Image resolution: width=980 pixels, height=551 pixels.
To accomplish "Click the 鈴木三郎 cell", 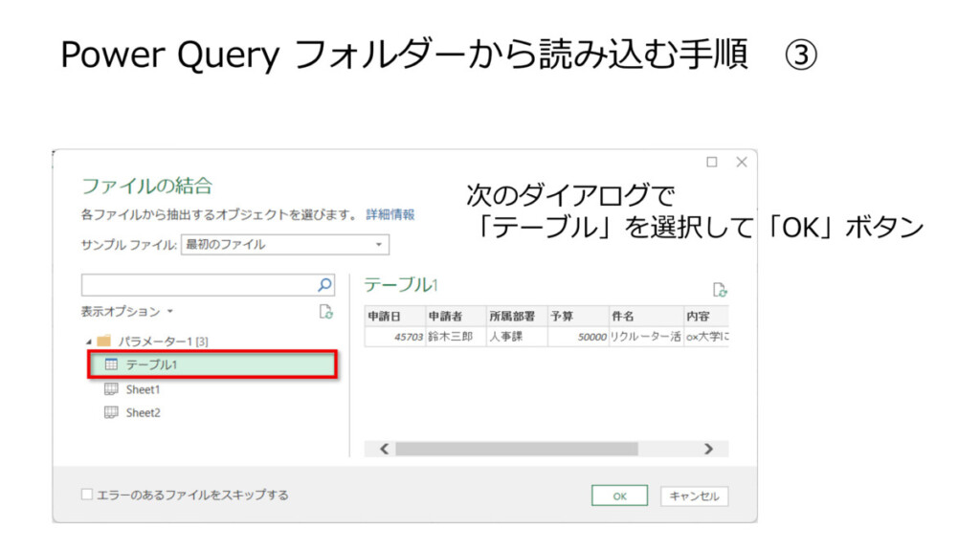I will pyautogui.click(x=456, y=337).
